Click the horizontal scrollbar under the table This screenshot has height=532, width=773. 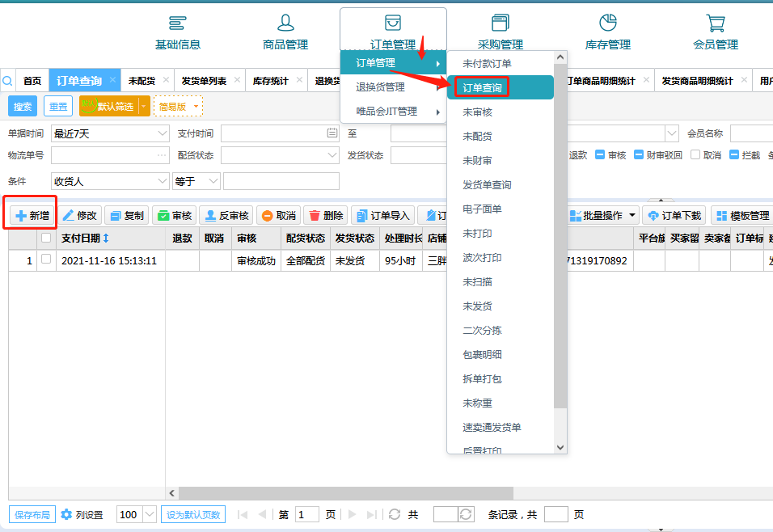pos(346,492)
